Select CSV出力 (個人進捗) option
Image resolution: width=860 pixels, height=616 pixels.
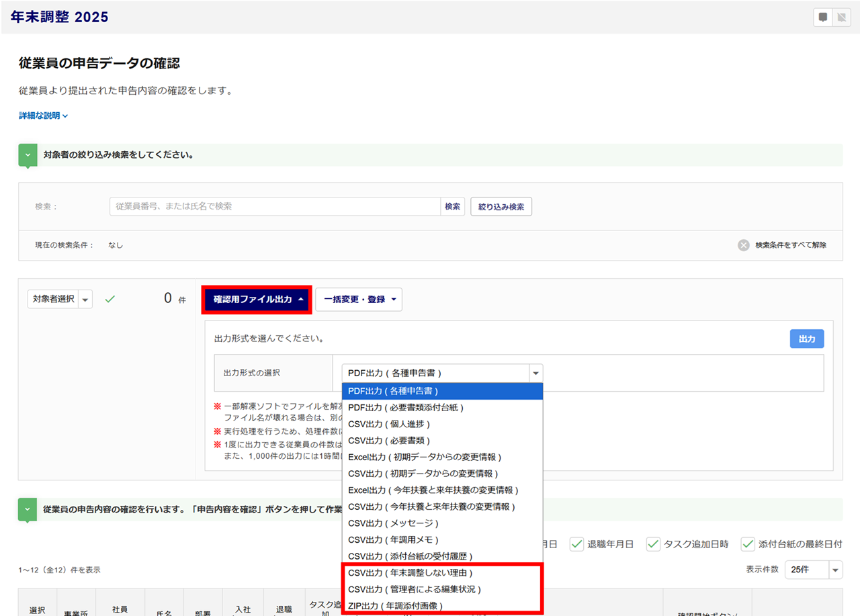[x=388, y=424]
